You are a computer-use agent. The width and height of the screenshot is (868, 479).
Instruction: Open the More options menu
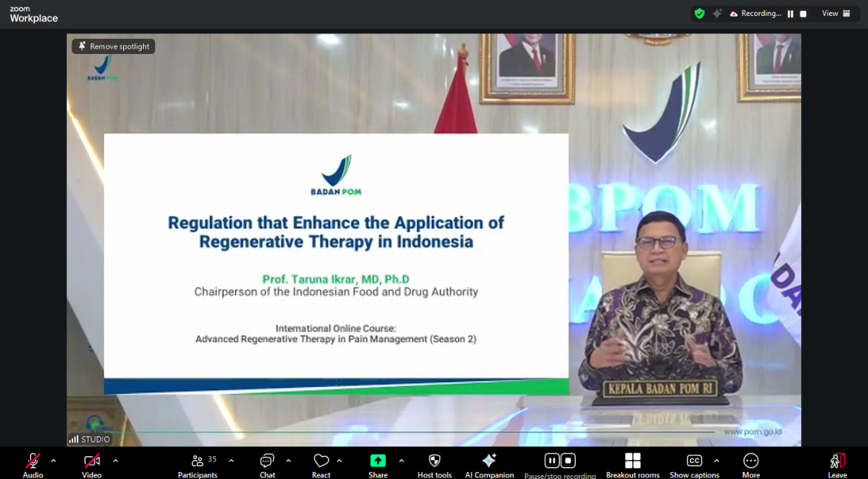point(751,465)
